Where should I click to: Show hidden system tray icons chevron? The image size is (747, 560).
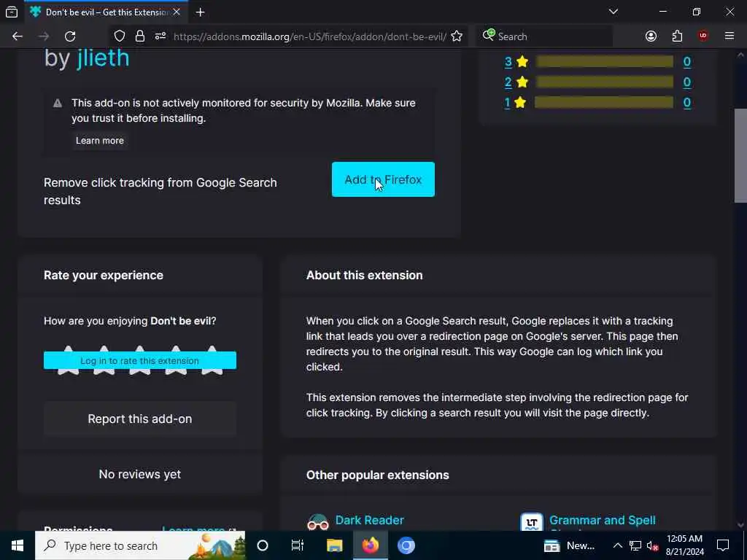pos(617,545)
